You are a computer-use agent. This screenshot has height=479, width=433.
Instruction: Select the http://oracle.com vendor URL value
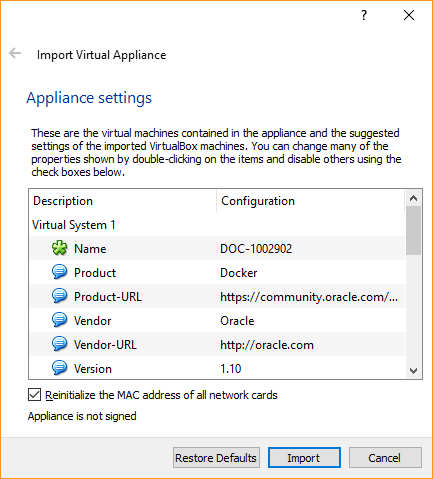point(267,345)
